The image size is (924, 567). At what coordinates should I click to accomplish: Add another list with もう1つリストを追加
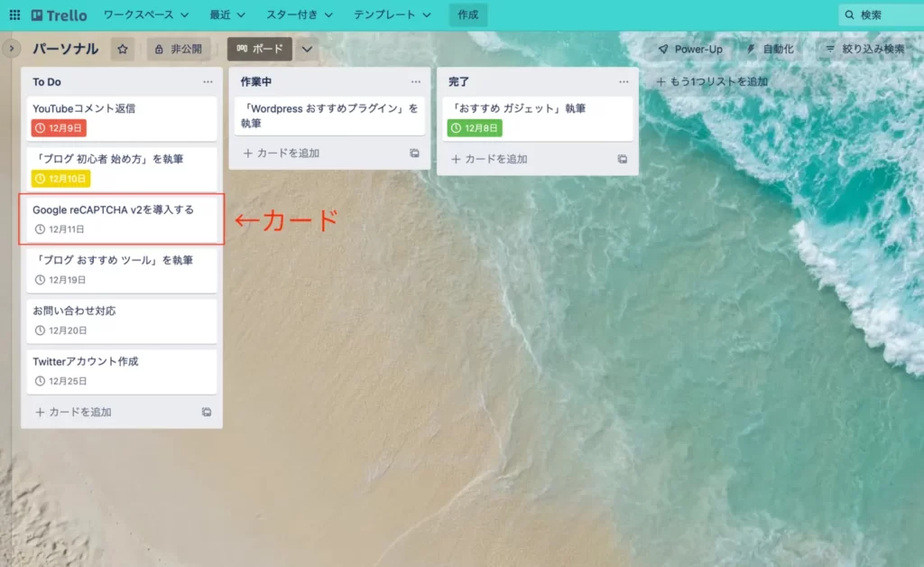[x=712, y=82]
